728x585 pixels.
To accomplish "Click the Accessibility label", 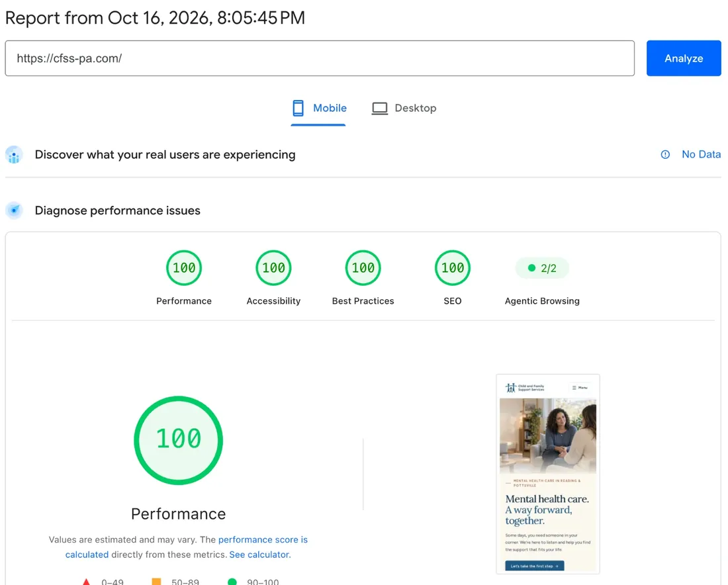I will (x=273, y=301).
